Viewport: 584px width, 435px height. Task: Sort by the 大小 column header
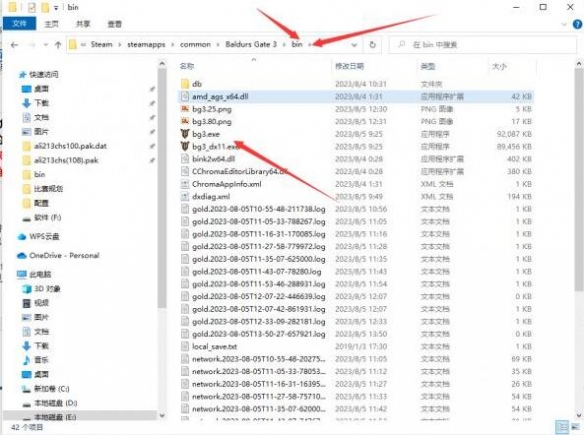pos(499,66)
